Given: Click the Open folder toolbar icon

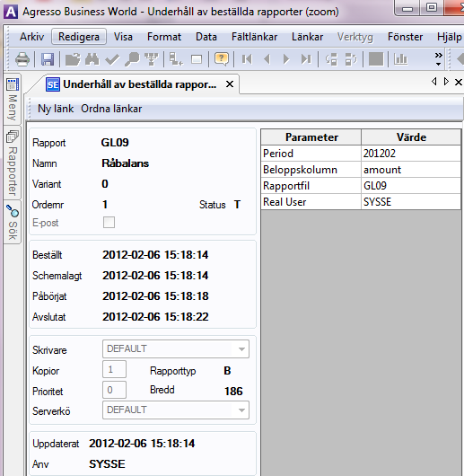Looking at the screenshot, I should point(73,59).
